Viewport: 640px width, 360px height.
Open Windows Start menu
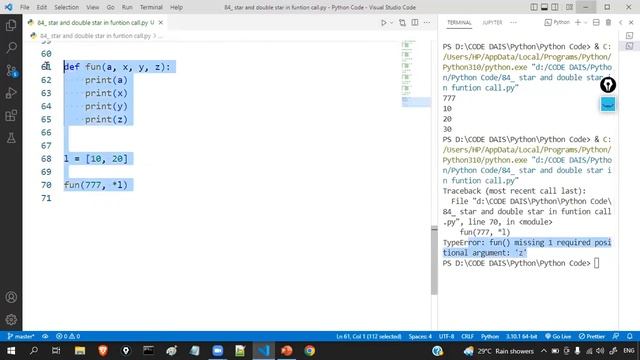pyautogui.click(x=11, y=351)
